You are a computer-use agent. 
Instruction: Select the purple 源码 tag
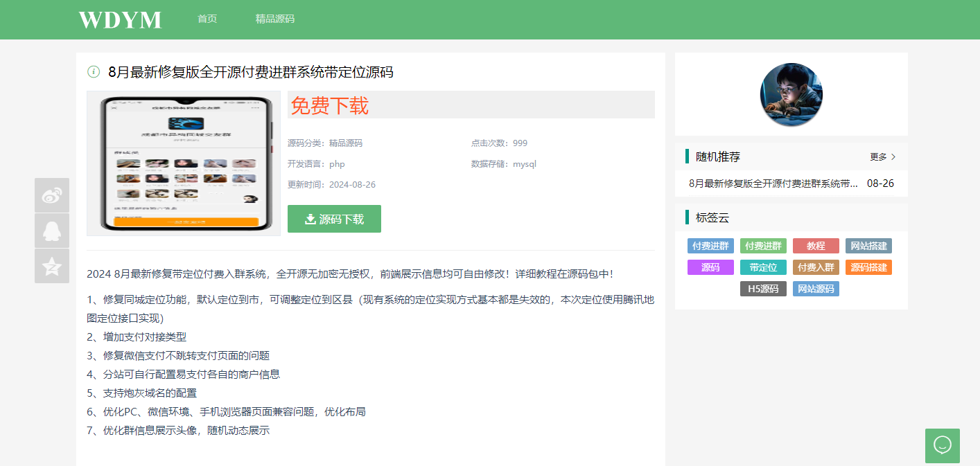point(710,267)
